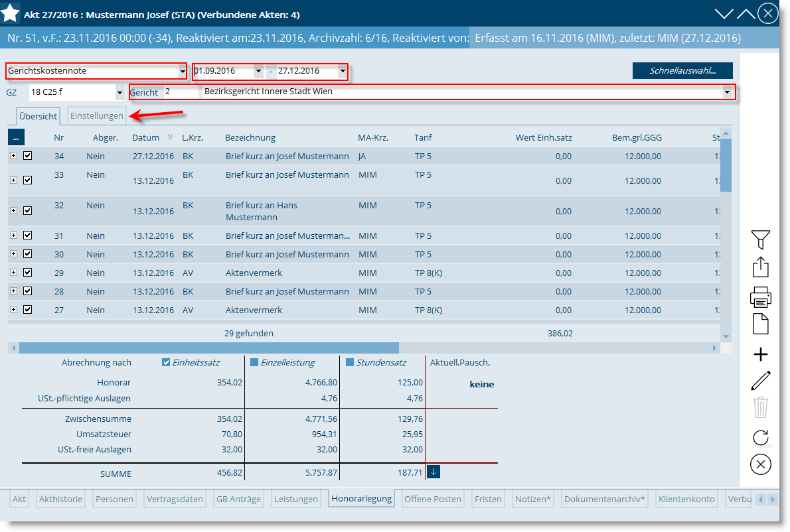The image size is (790, 532).
Task: Click the Schnellauswahl... button
Action: [682, 70]
